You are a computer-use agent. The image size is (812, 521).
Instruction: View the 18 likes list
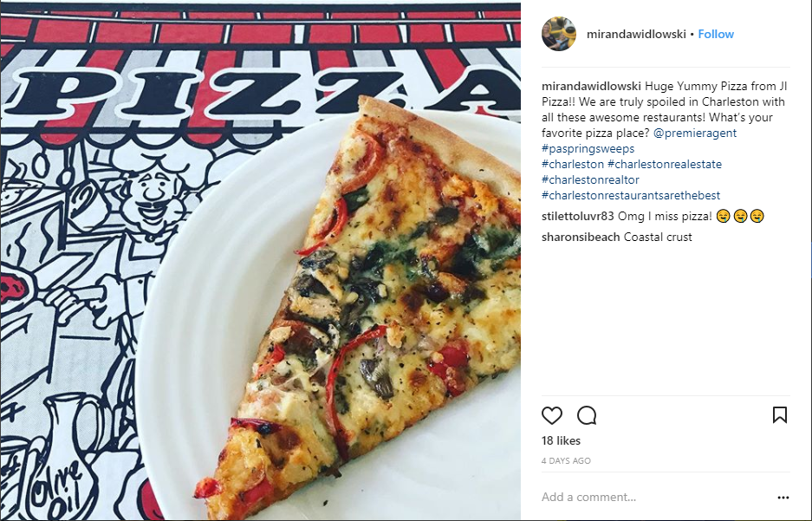click(561, 440)
